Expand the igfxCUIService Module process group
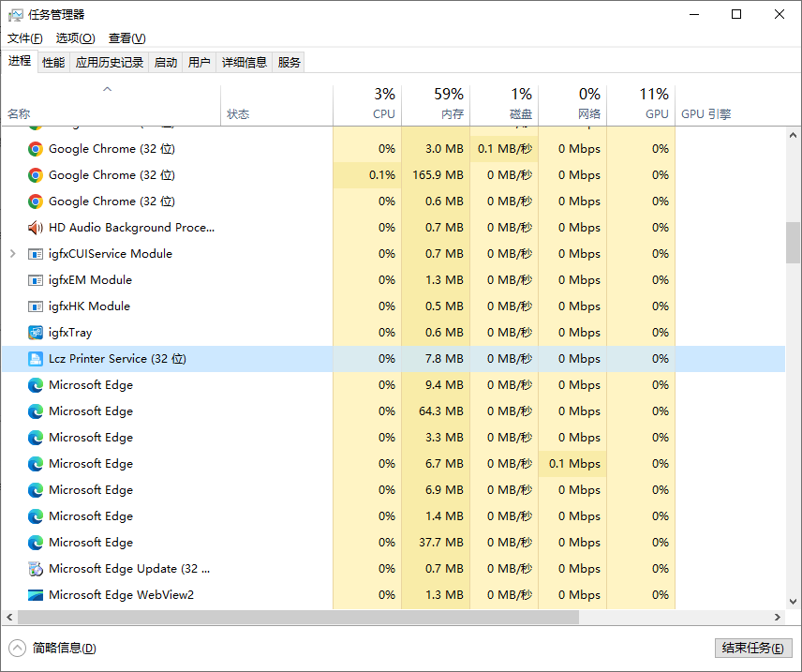Viewport: 802px width, 672px height. tap(12, 254)
